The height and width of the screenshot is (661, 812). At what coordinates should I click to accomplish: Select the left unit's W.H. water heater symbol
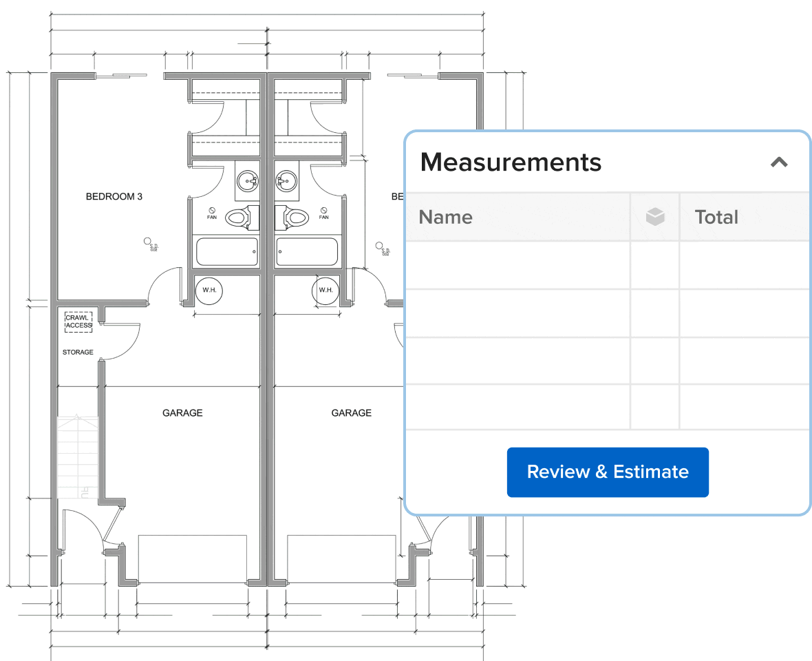click(x=210, y=291)
